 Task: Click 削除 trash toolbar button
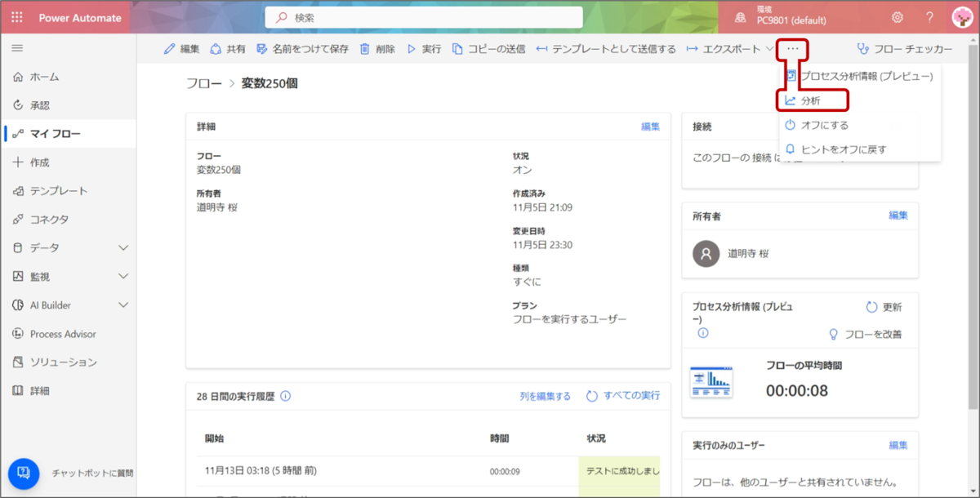click(x=377, y=49)
